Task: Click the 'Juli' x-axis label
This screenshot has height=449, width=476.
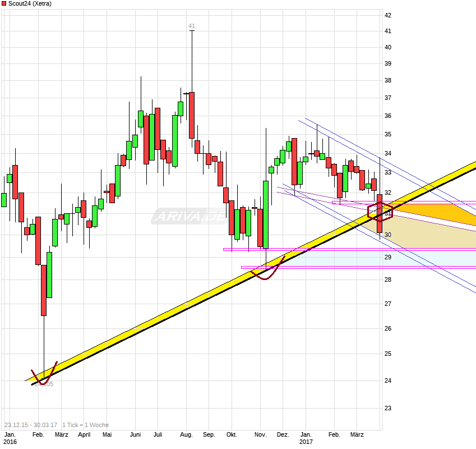Action: click(x=158, y=435)
